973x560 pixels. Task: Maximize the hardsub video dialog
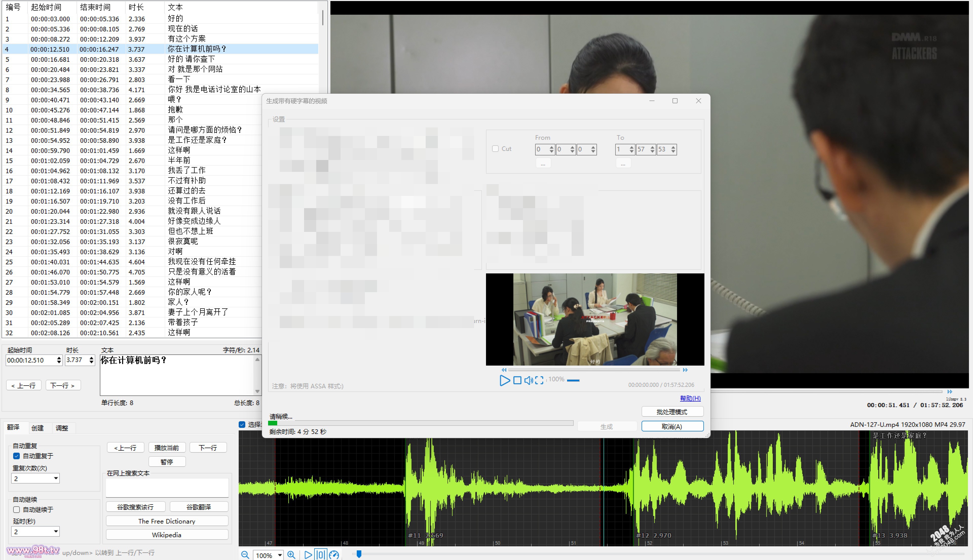coord(675,101)
